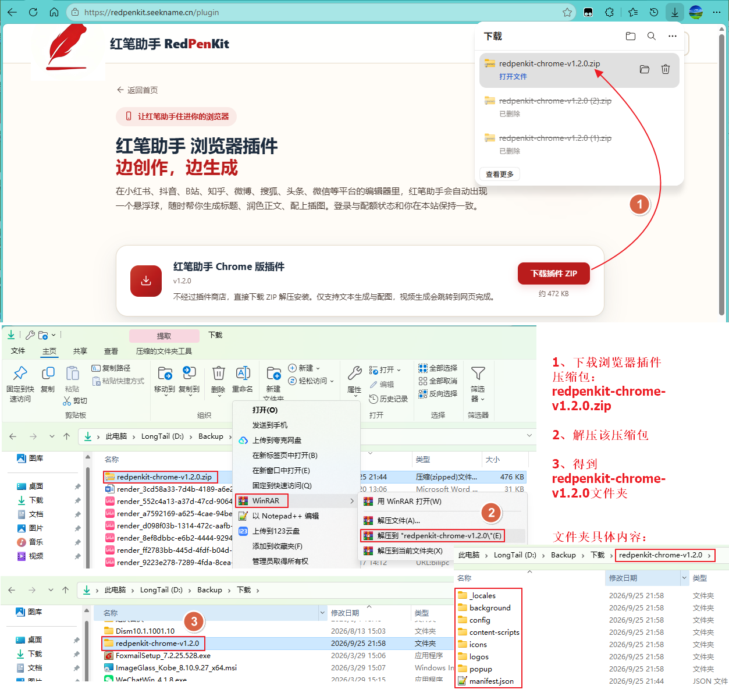This screenshot has width=729, height=700.
Task: Click the browser back arrow
Action: pyautogui.click(x=12, y=12)
